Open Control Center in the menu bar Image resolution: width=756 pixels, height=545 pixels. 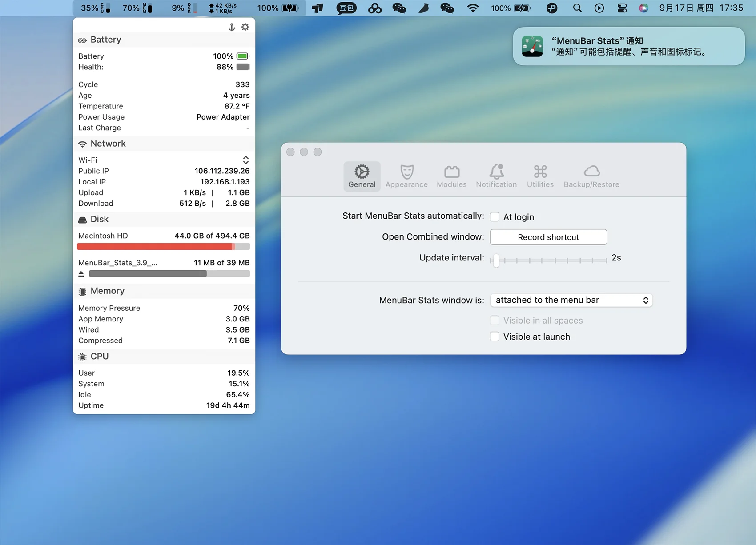click(x=622, y=8)
